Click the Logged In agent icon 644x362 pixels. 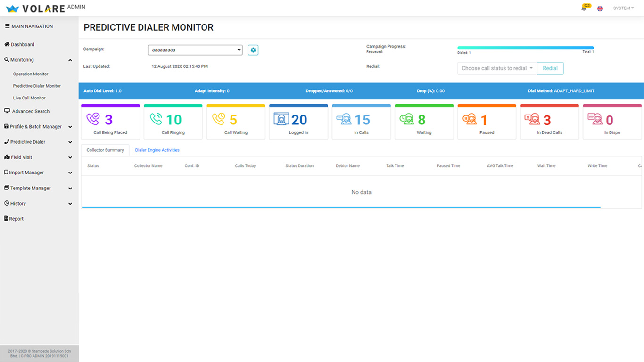[x=281, y=119]
